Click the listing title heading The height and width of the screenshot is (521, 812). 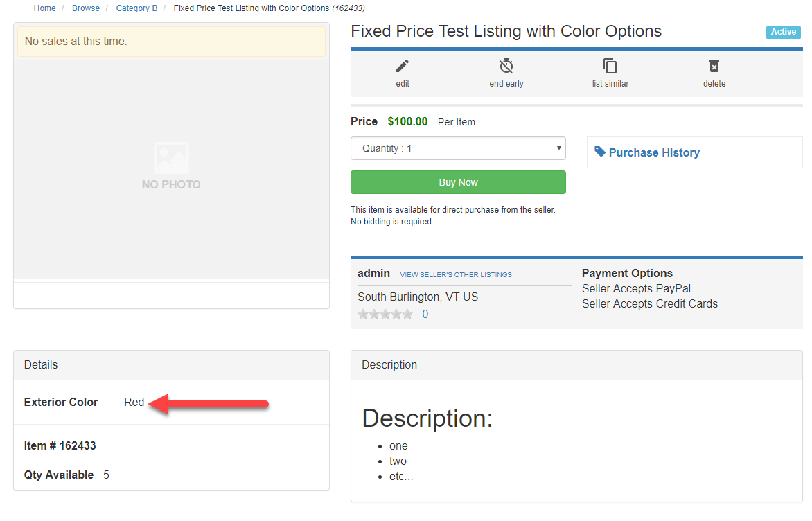tap(506, 32)
